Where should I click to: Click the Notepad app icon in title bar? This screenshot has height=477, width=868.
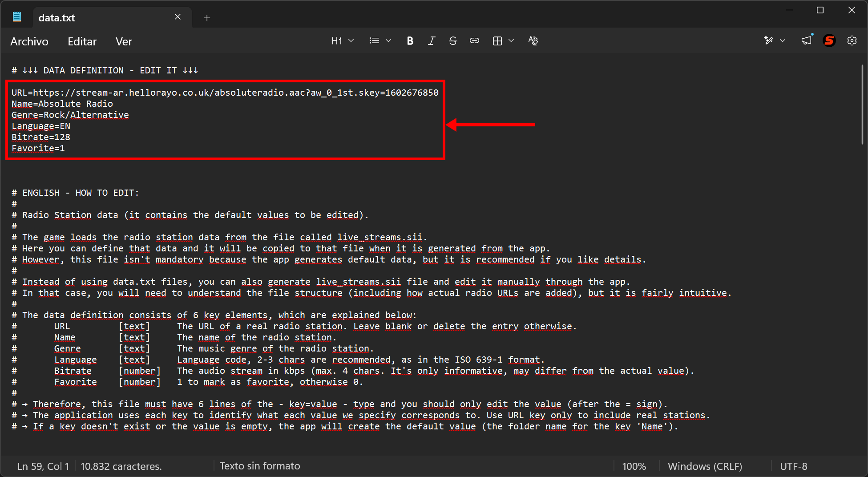coord(17,17)
